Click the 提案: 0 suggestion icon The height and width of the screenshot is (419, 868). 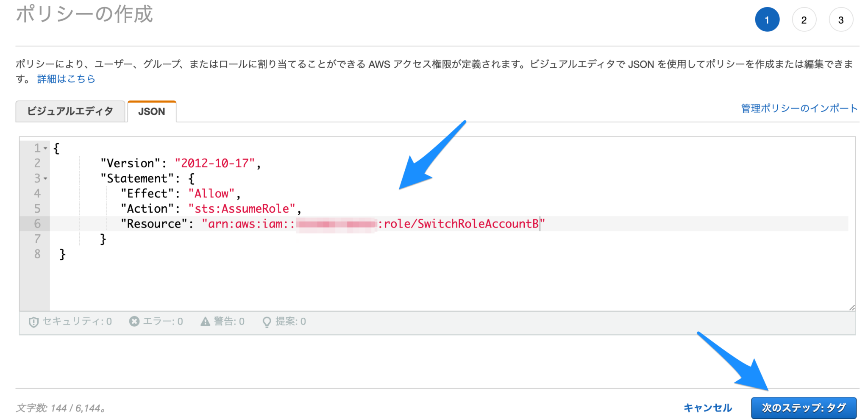[x=267, y=322]
